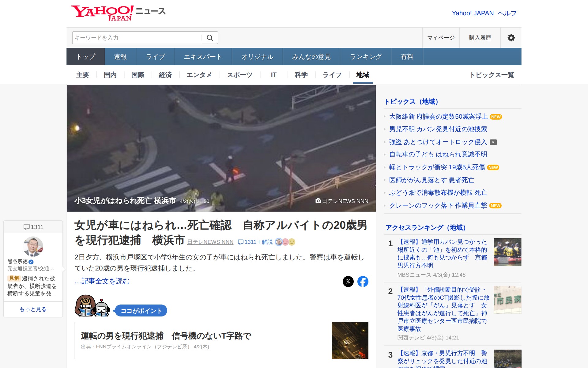
Task: Open the settings gear icon
Action: click(511, 38)
